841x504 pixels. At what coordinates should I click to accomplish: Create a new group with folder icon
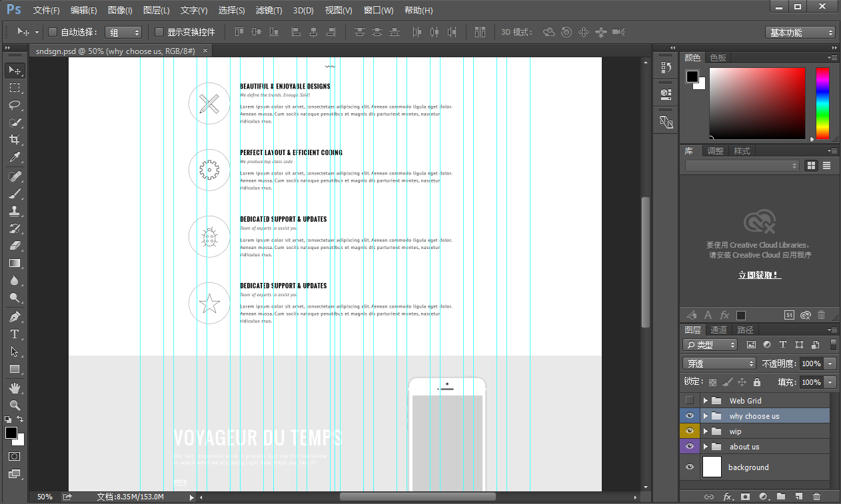click(780, 497)
